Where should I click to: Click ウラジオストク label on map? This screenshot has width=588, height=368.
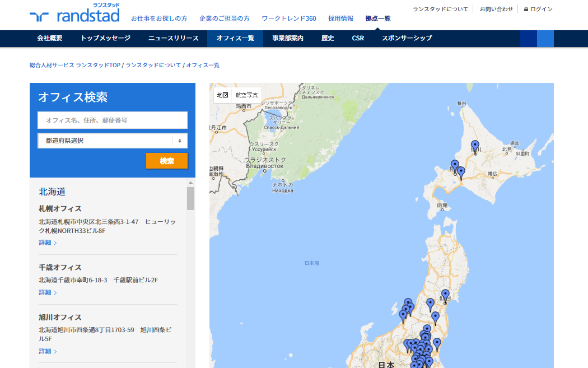[265, 160]
